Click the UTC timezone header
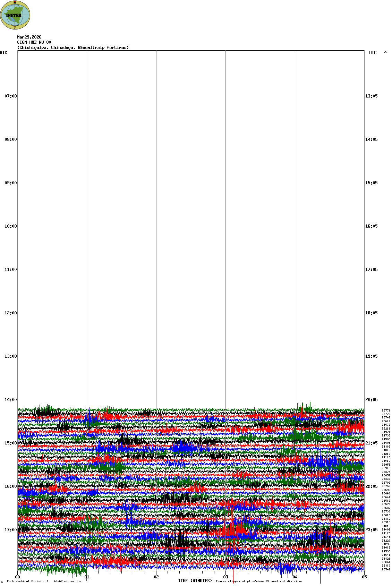 tap(373, 53)
